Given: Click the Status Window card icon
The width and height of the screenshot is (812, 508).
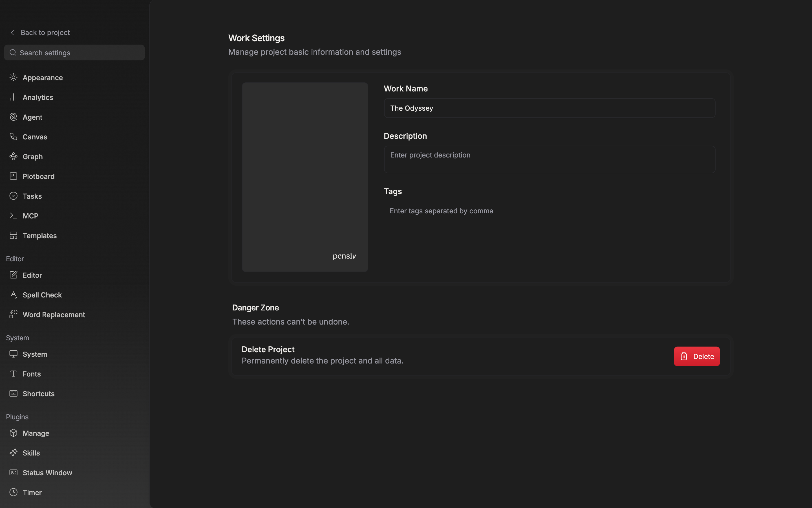Looking at the screenshot, I should (14, 473).
